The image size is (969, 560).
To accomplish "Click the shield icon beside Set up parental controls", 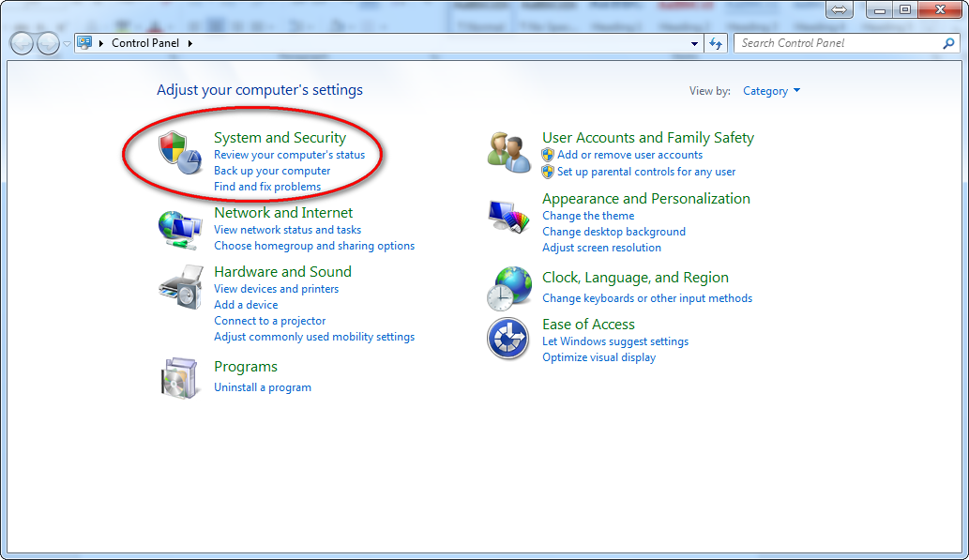I will pyautogui.click(x=548, y=172).
